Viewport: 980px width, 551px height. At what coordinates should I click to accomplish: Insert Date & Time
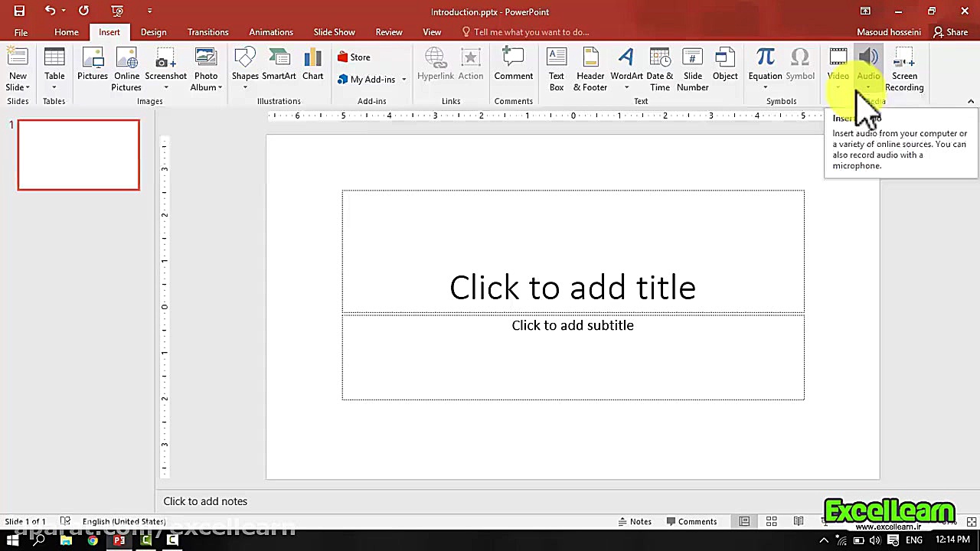point(660,70)
